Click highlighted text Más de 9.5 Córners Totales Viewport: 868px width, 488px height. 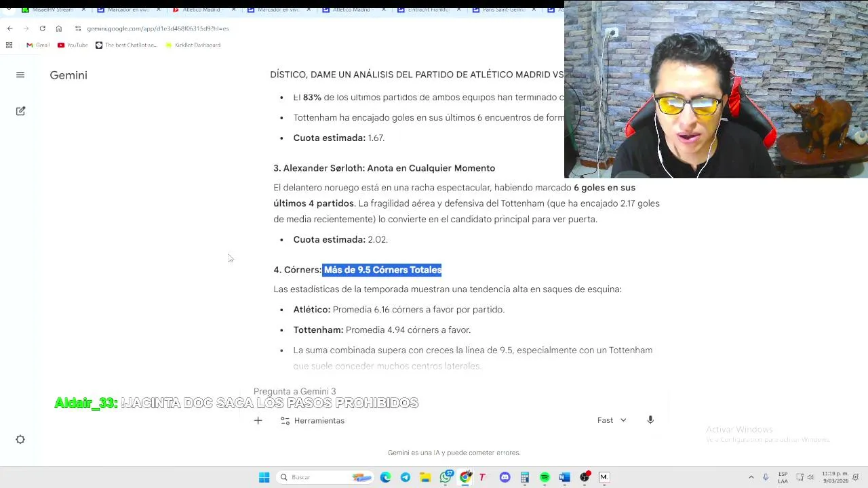click(382, 270)
